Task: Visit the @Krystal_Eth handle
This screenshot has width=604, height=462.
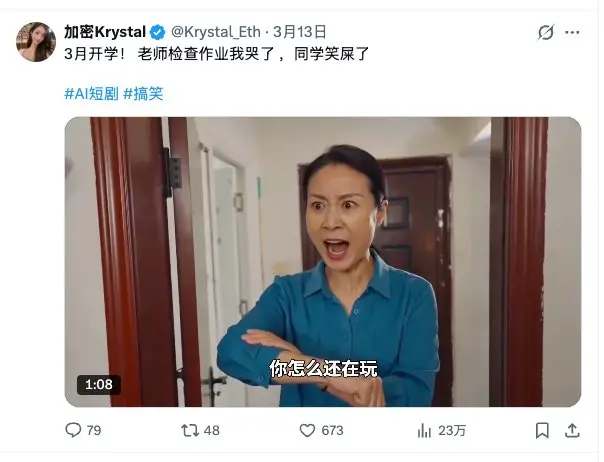Action: tap(216, 32)
